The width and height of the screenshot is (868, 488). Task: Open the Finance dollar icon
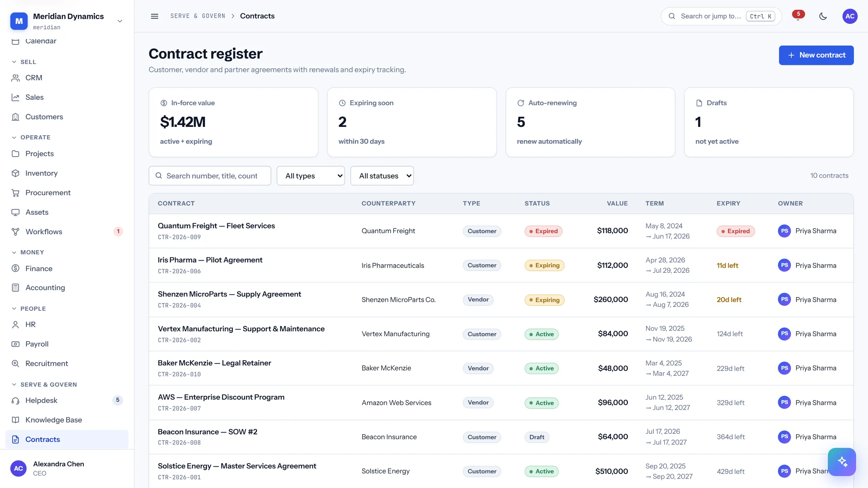(15, 269)
